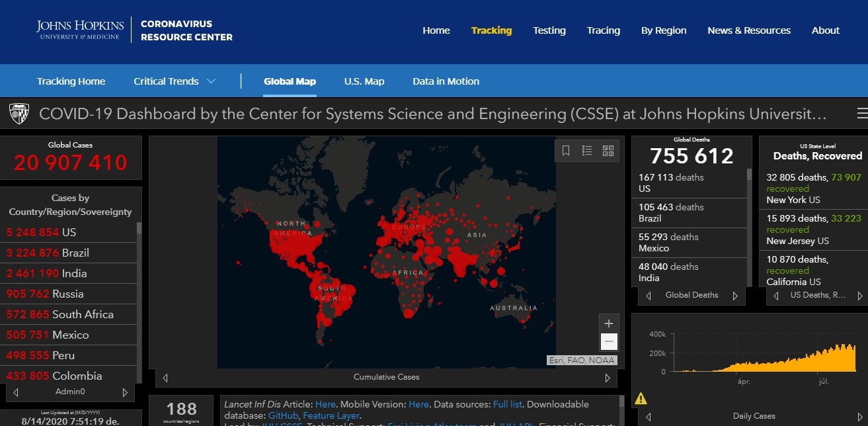Click right arrow beside Global Deaths
868x426 pixels.
735,296
